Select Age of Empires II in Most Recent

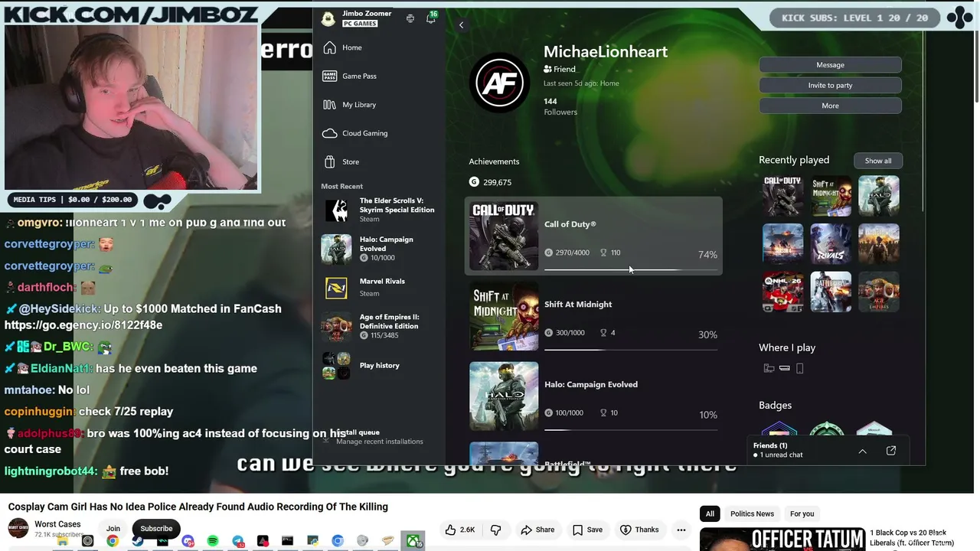pos(379,326)
